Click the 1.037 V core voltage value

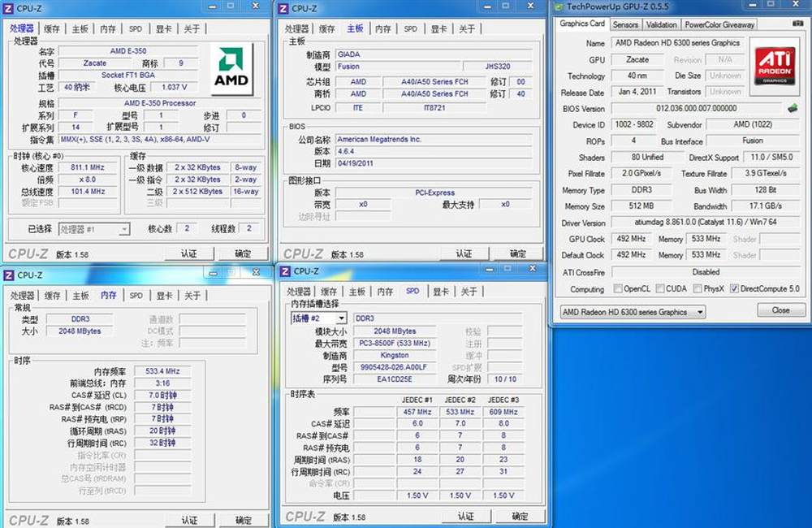tap(175, 88)
